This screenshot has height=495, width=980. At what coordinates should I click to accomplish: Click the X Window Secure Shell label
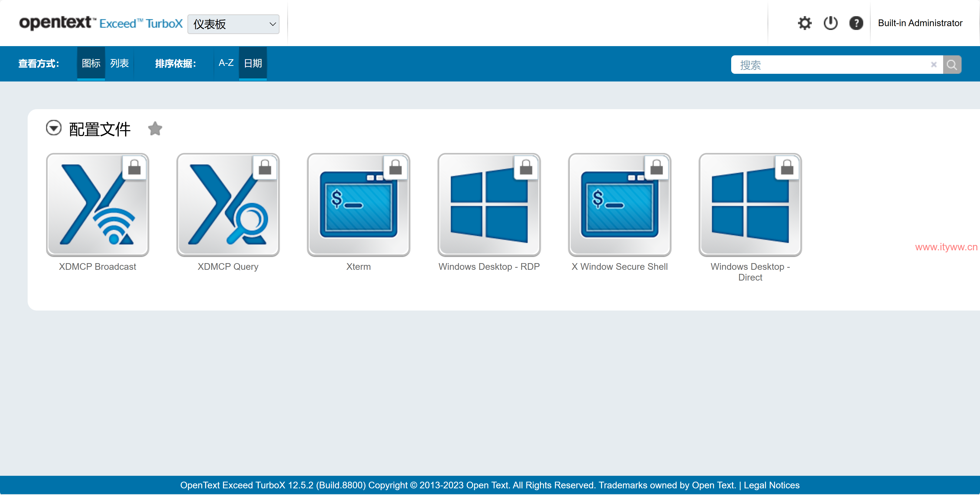coord(619,266)
